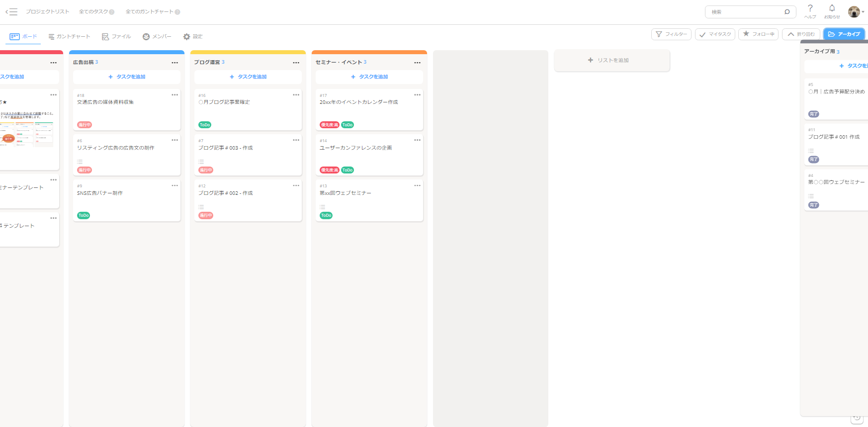The height and width of the screenshot is (427, 868).
Task: Open archived task ○月｜広告予算配分決め
Action: pos(836,99)
